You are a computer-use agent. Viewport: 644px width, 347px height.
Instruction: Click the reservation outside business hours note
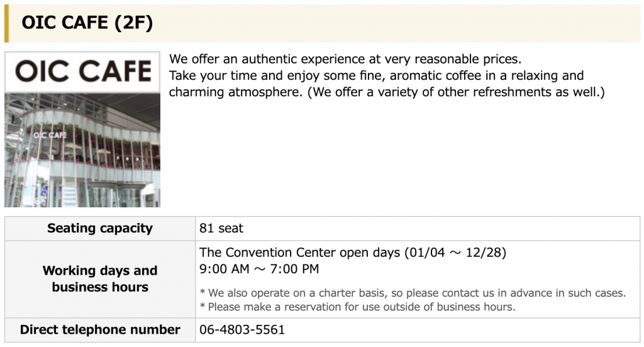click(x=357, y=307)
